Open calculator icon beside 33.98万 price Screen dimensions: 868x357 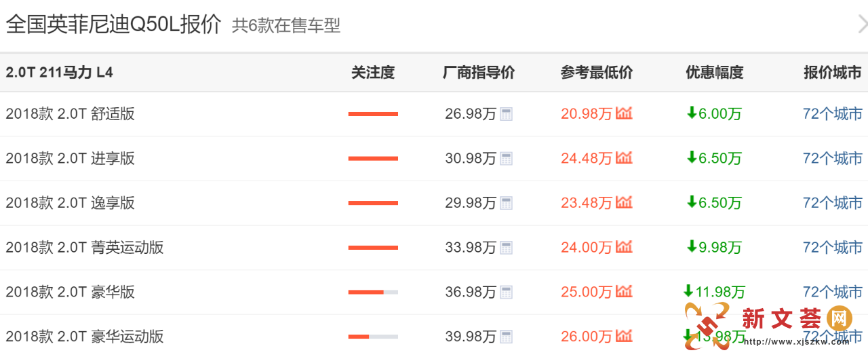coord(506,248)
